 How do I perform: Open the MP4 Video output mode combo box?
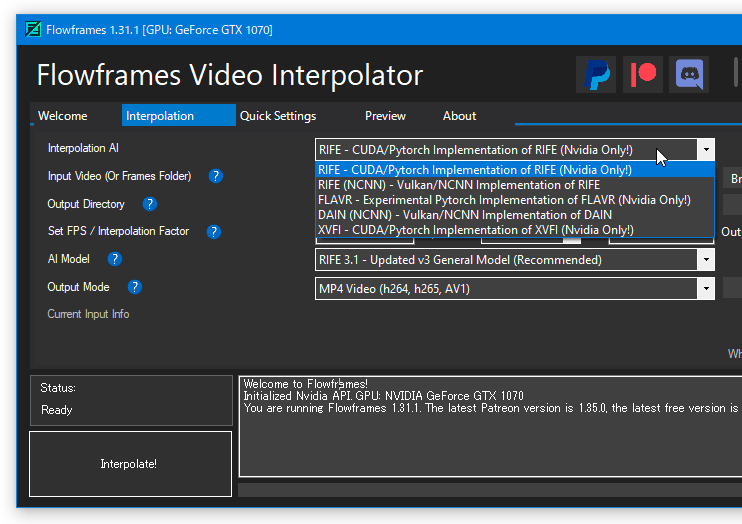[x=515, y=289]
